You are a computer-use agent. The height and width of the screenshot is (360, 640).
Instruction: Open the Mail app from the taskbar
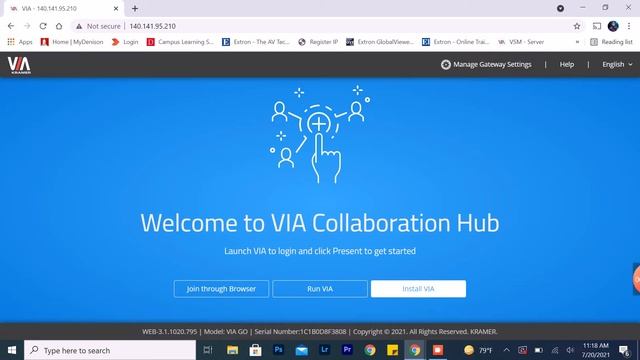click(302, 350)
